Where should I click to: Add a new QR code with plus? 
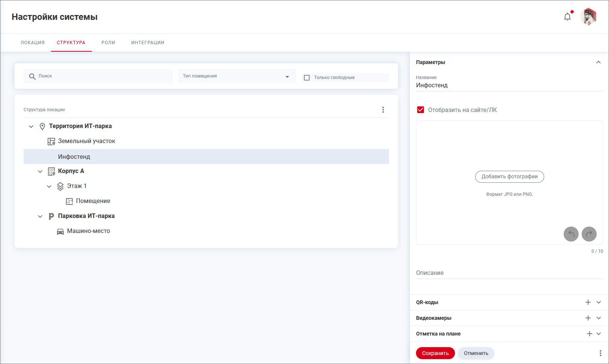point(588,302)
